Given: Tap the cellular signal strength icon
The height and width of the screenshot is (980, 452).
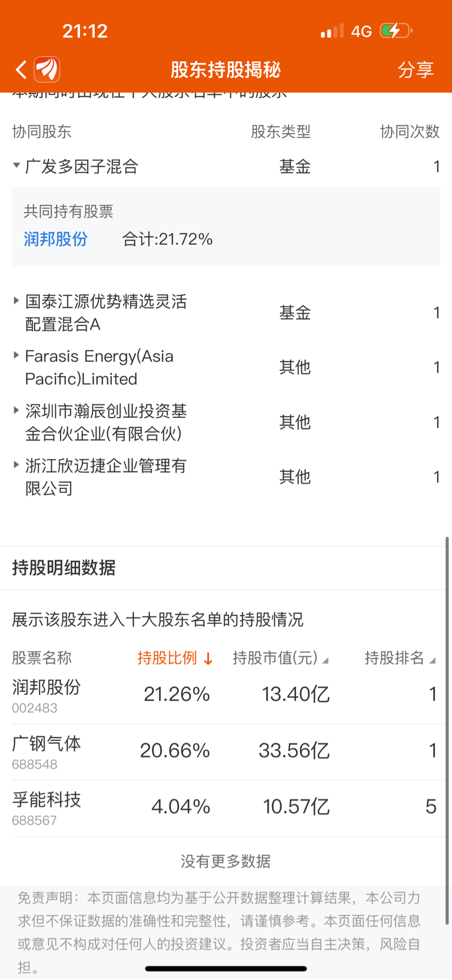Looking at the screenshot, I should tap(331, 31).
